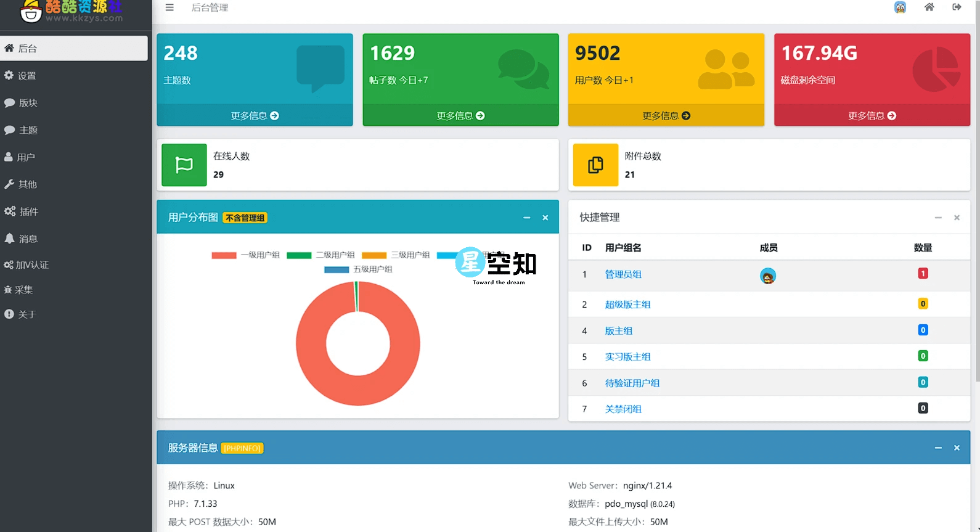This screenshot has width=980, height=532.
Task: Click the 成员 column header
Action: [x=769, y=248]
